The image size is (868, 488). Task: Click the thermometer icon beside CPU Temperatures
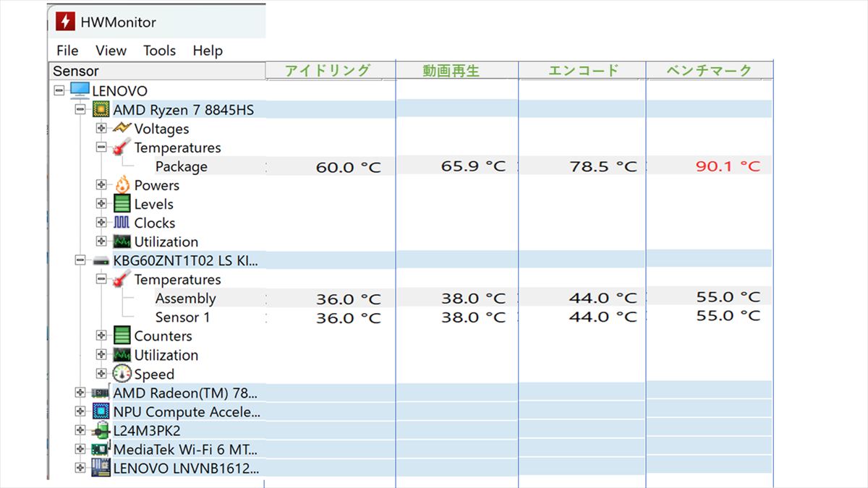pos(122,147)
